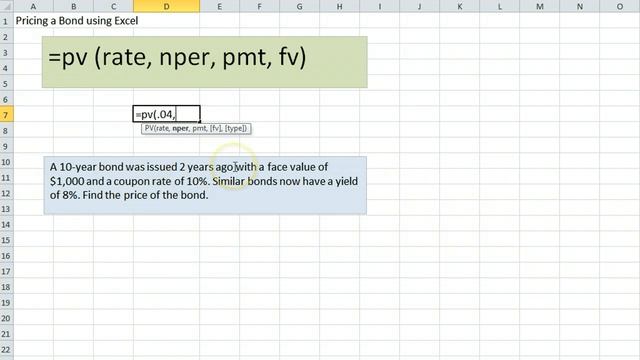Select row 18 header
Screen dimensions: 640x360
(x=7, y=287)
